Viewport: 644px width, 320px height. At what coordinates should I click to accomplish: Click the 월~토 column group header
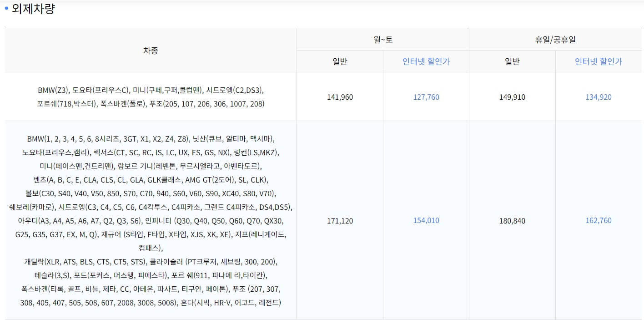[x=383, y=40]
